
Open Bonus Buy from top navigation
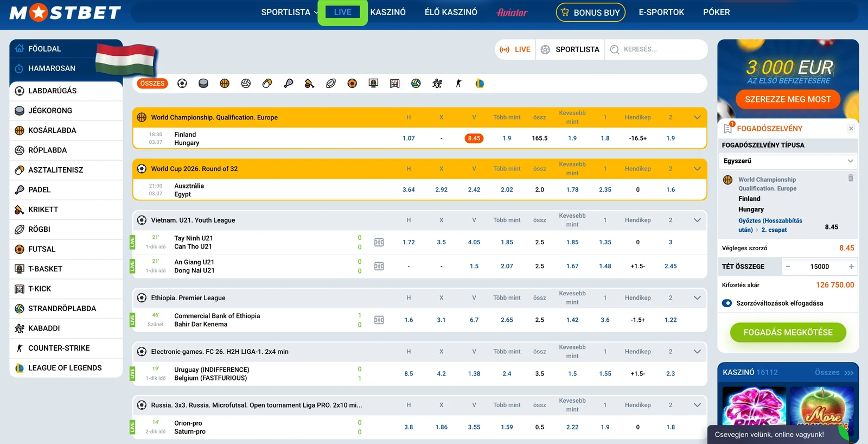591,12
